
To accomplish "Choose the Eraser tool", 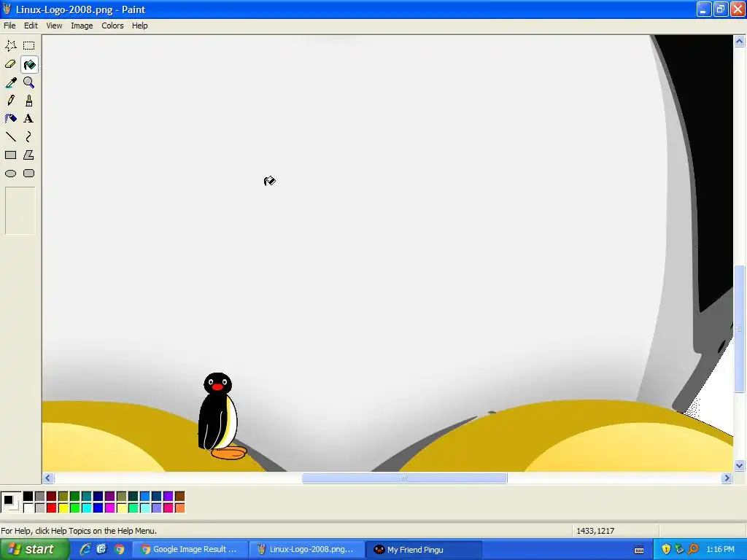I will [x=10, y=64].
